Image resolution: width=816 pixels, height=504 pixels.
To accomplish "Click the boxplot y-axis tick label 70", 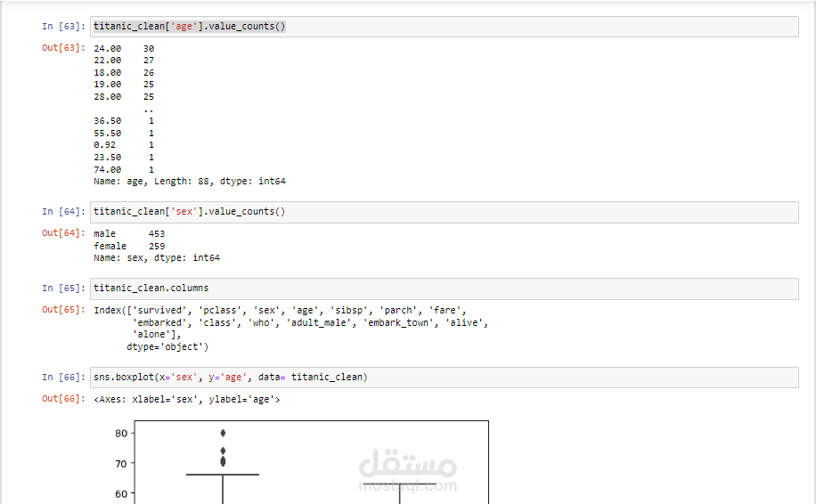I will click(x=121, y=463).
